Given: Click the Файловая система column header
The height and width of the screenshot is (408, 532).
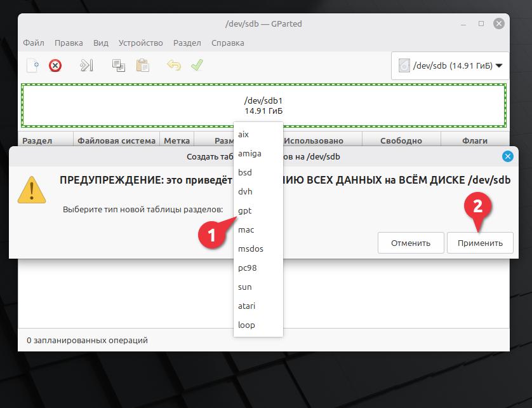Looking at the screenshot, I should 116,140.
